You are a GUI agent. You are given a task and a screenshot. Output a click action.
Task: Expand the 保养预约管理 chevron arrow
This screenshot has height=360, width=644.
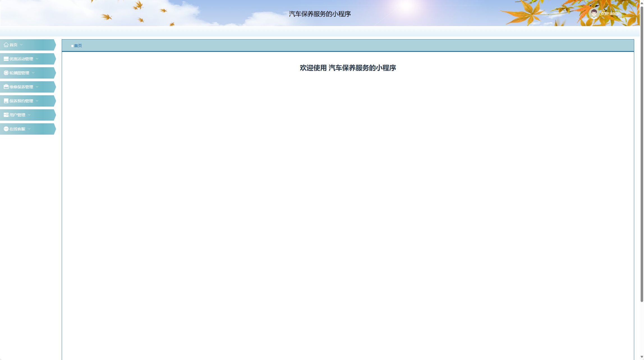37,101
